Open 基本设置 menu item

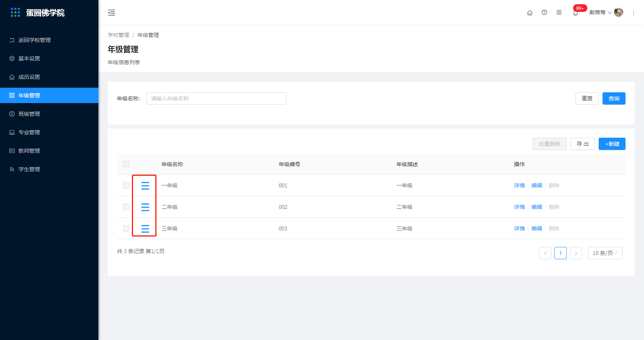[49, 58]
